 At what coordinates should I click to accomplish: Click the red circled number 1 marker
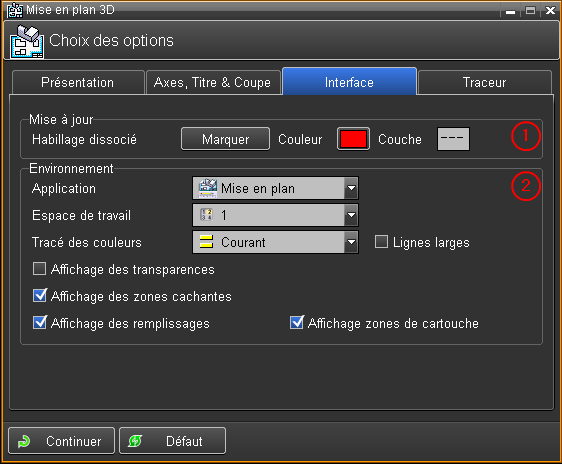coord(526,136)
